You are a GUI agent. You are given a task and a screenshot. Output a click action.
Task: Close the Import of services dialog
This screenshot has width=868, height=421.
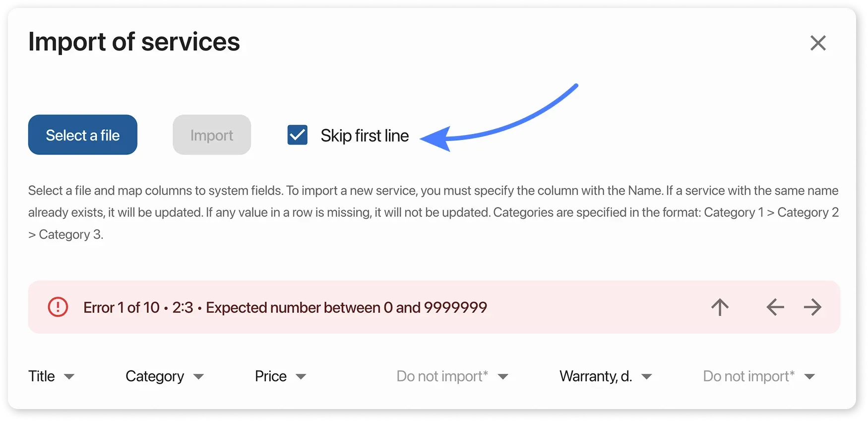coord(818,43)
